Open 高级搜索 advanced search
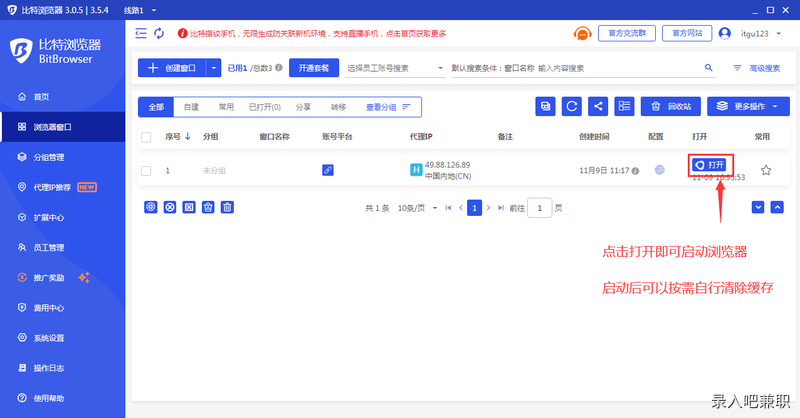The image size is (800, 418). (x=757, y=68)
